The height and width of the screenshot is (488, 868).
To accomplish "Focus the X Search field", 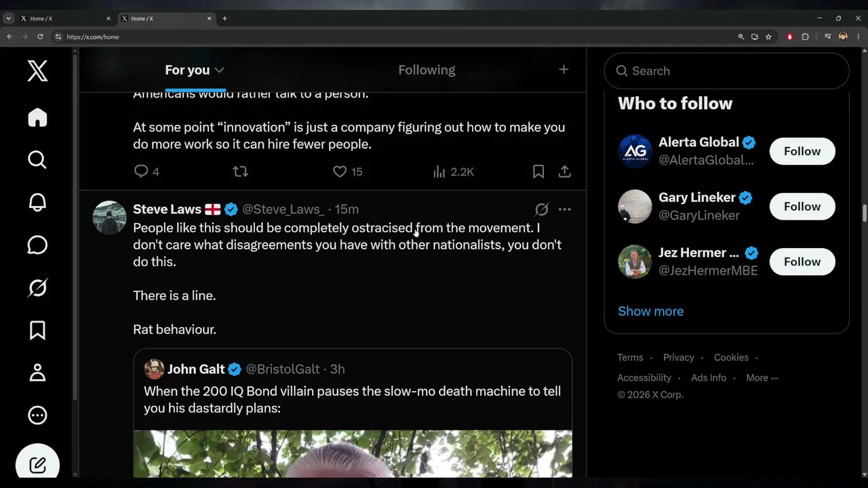I will click(x=726, y=70).
